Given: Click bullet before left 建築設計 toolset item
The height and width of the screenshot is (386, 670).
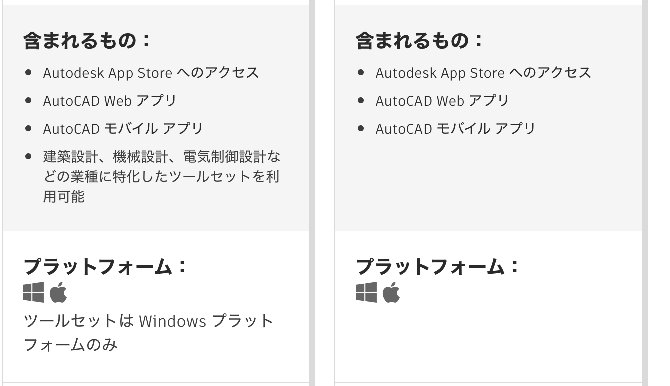Looking at the screenshot, I should (x=28, y=156).
